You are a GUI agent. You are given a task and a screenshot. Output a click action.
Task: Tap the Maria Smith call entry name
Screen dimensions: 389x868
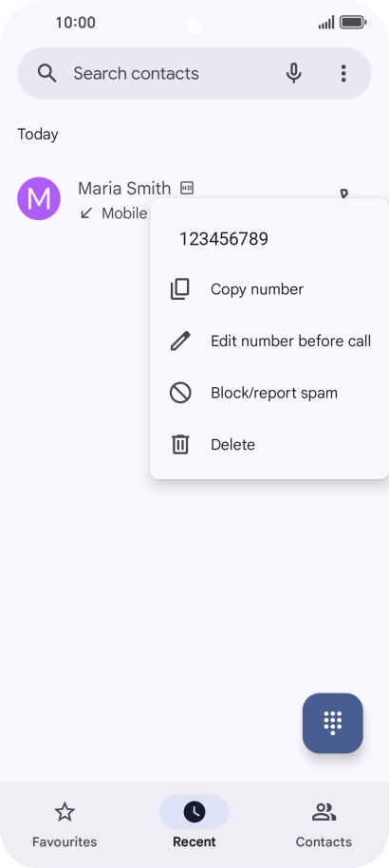pyautogui.click(x=124, y=188)
